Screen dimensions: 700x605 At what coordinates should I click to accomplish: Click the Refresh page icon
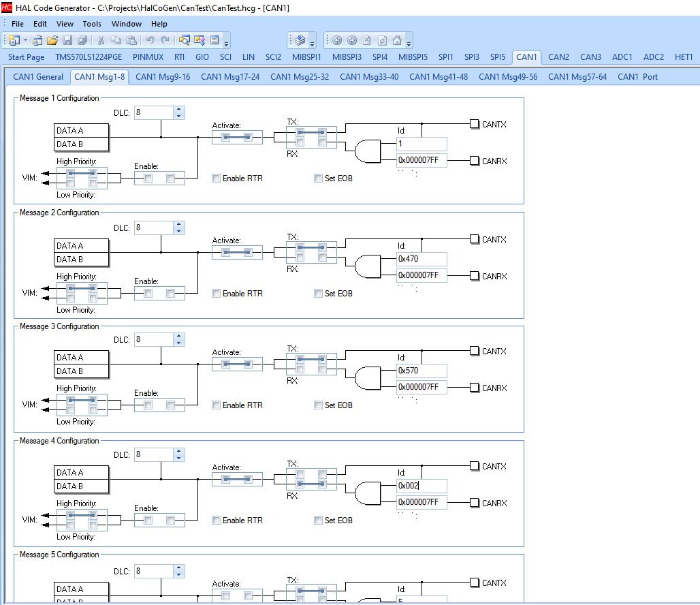click(382, 41)
